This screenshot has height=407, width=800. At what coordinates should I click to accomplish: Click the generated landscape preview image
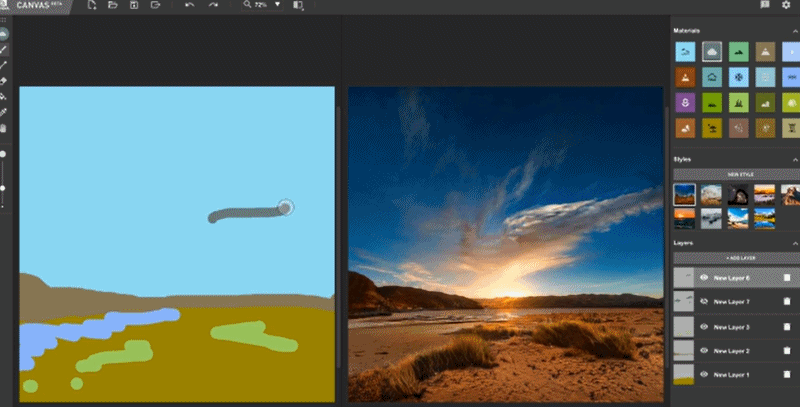506,244
